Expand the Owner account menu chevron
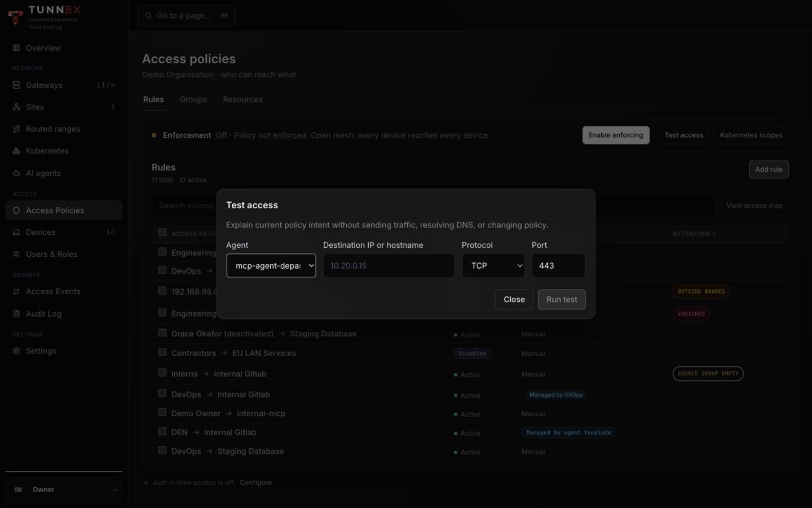812x508 pixels. (115, 490)
